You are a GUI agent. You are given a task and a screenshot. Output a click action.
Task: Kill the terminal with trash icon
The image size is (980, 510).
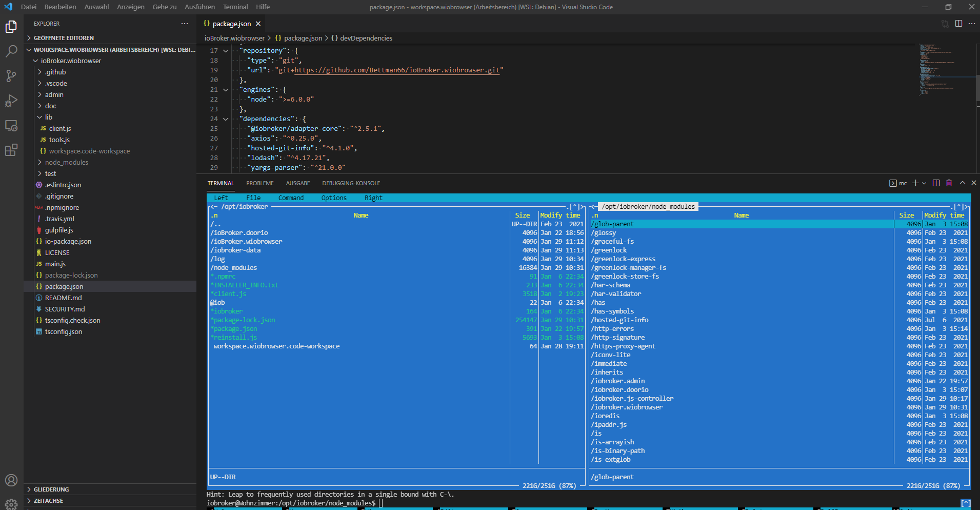(949, 183)
